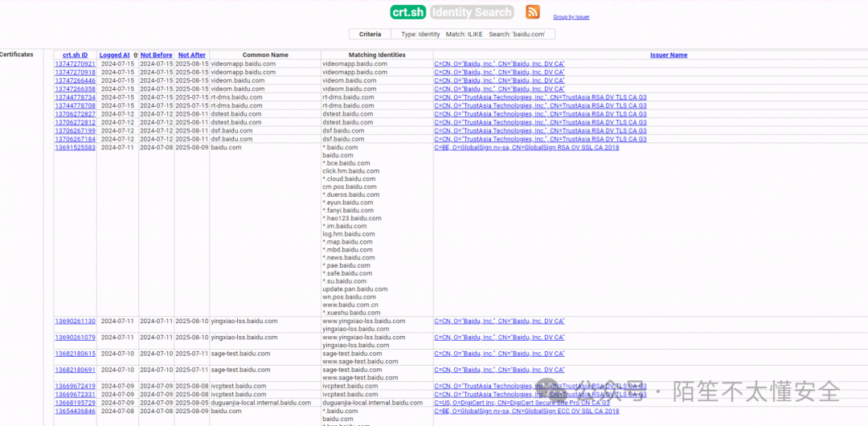
Task: Open the Group by Issuer link
Action: (x=571, y=17)
